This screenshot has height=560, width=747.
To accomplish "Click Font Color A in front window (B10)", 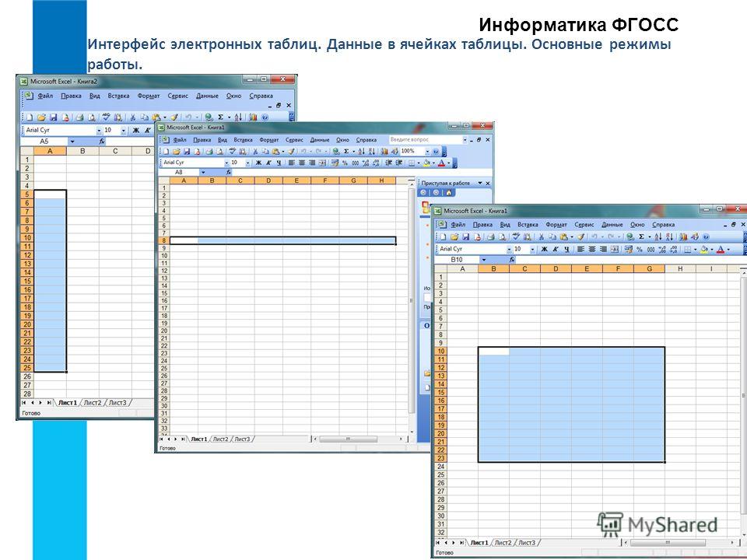I will [x=721, y=249].
